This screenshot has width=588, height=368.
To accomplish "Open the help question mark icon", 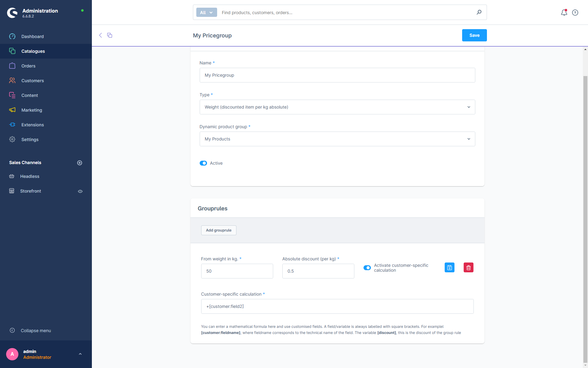I will point(575,13).
